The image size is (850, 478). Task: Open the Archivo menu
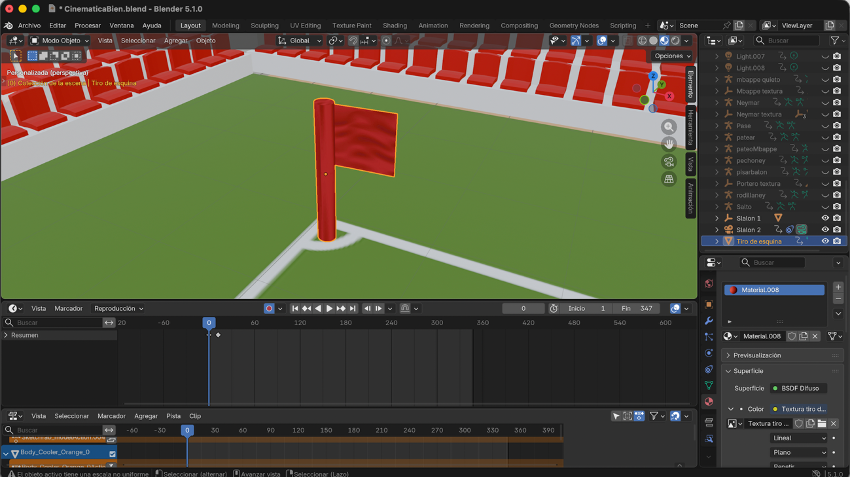pyautogui.click(x=29, y=25)
